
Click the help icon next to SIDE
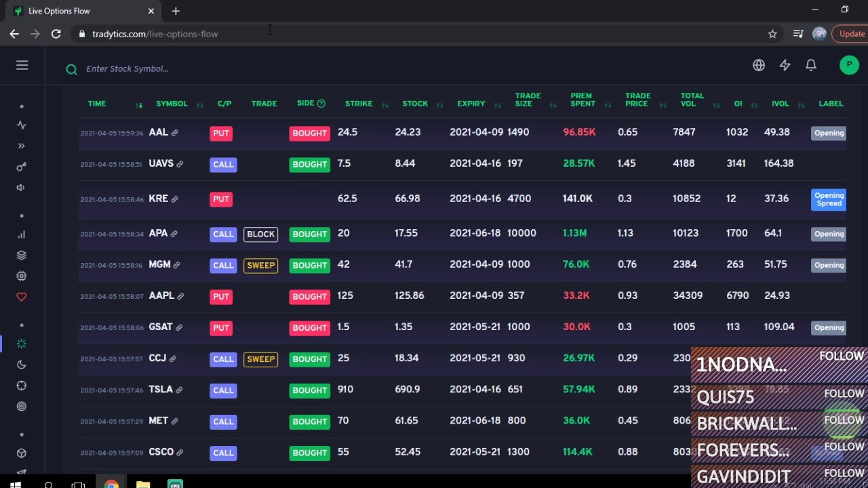tap(321, 104)
